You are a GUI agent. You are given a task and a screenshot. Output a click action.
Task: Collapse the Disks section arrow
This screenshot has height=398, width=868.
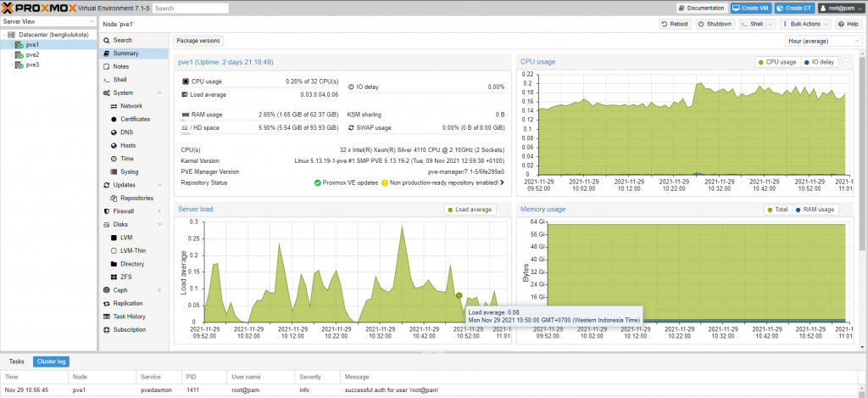coord(159,225)
